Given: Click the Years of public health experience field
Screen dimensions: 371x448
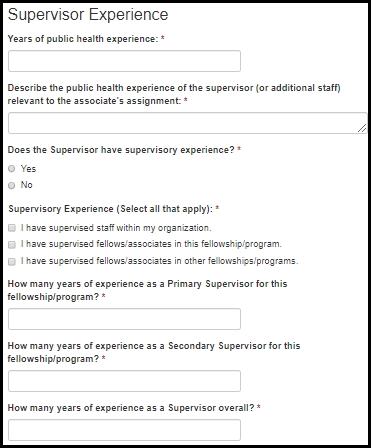Looking at the screenshot, I should click(124, 61).
